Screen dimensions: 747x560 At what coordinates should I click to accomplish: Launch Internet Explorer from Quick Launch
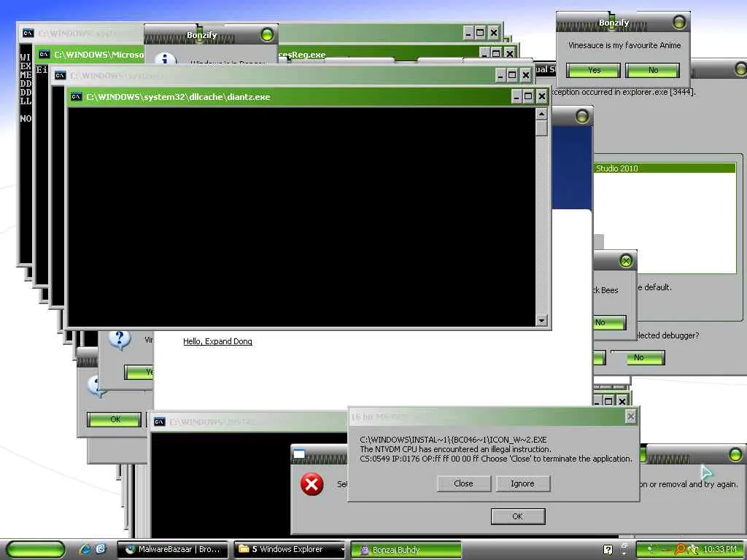point(85,549)
